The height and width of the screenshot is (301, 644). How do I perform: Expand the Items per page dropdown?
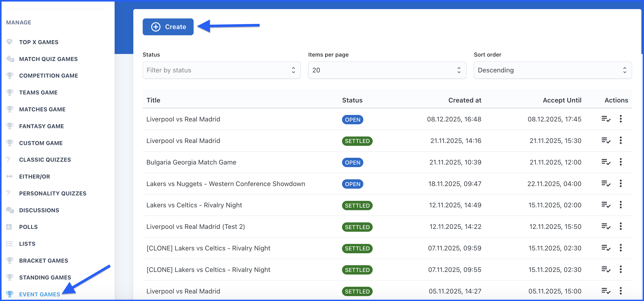[387, 70]
